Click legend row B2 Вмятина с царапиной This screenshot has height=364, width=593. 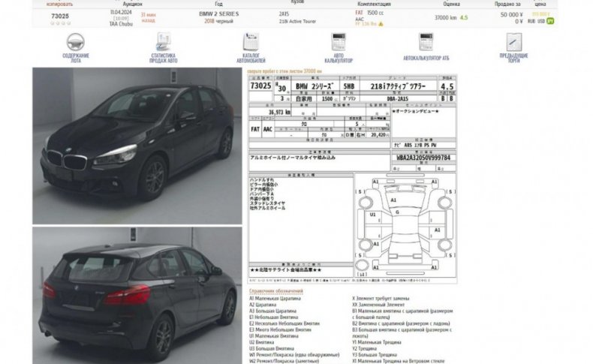click(x=401, y=323)
